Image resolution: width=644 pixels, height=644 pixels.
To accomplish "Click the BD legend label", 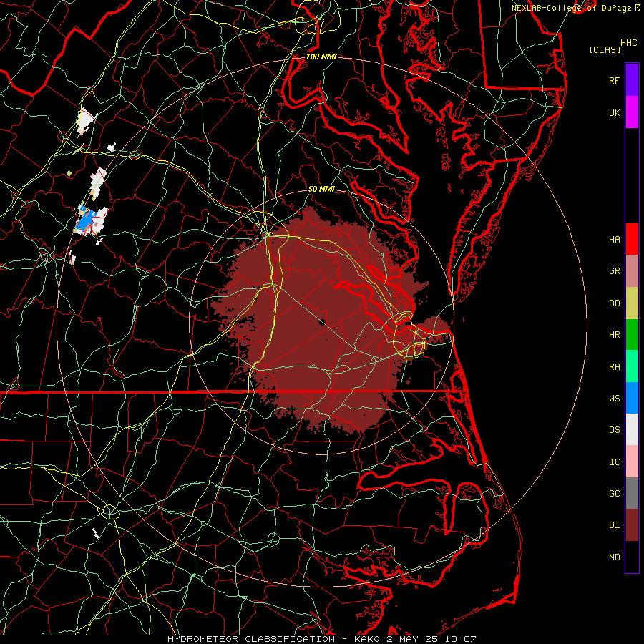I will pos(615,303).
